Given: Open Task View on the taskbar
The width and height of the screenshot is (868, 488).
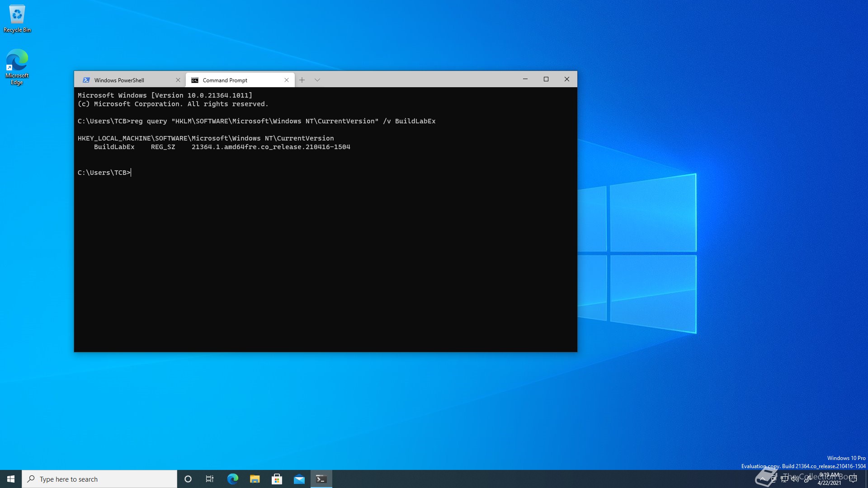Looking at the screenshot, I should [210, 479].
